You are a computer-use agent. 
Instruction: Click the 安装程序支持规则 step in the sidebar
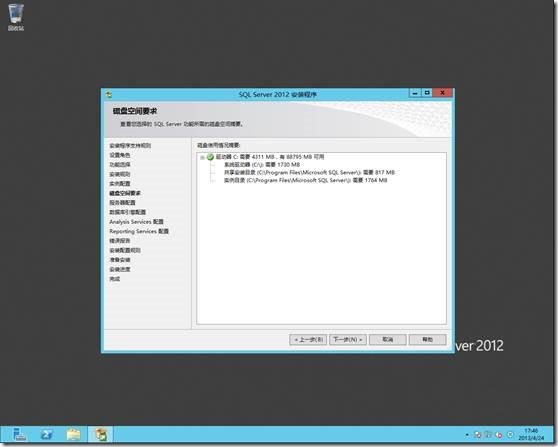pos(130,146)
